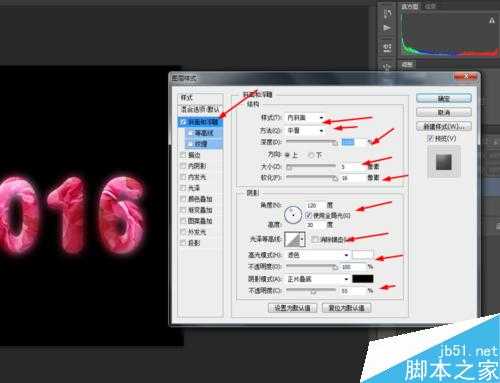The image size is (500, 383).
Task: Toggle the 预览 (Preview) checkbox
Action: [430, 138]
